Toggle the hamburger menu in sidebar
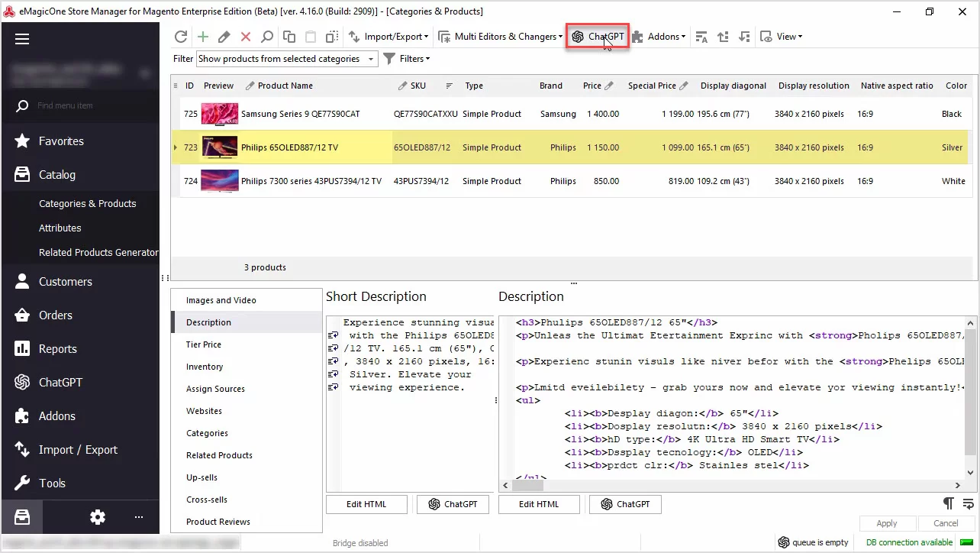980x553 pixels. (22, 39)
